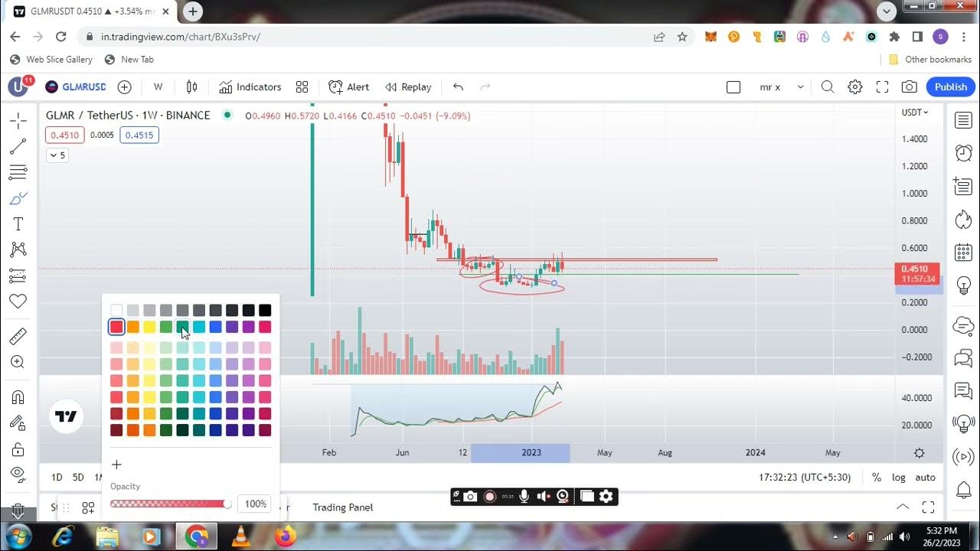This screenshot has height=551, width=980.
Task: Select the trend line drawing tool
Action: tap(18, 146)
